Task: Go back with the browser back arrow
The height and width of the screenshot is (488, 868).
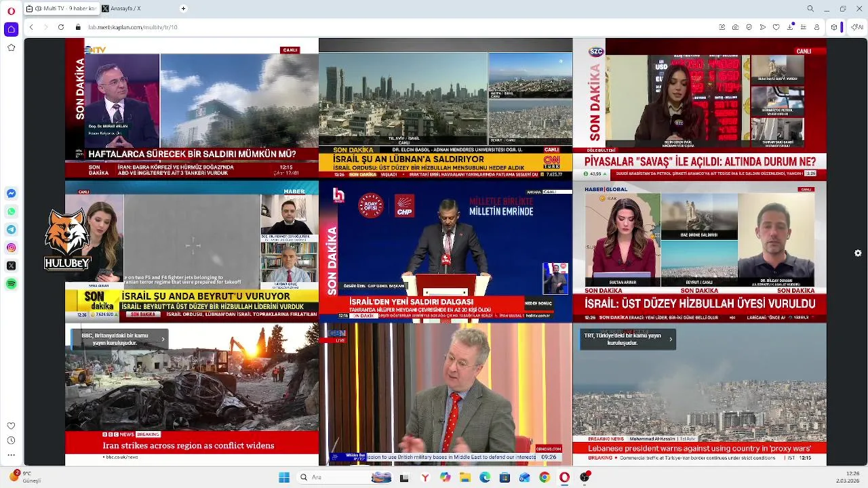Action: pyautogui.click(x=31, y=27)
